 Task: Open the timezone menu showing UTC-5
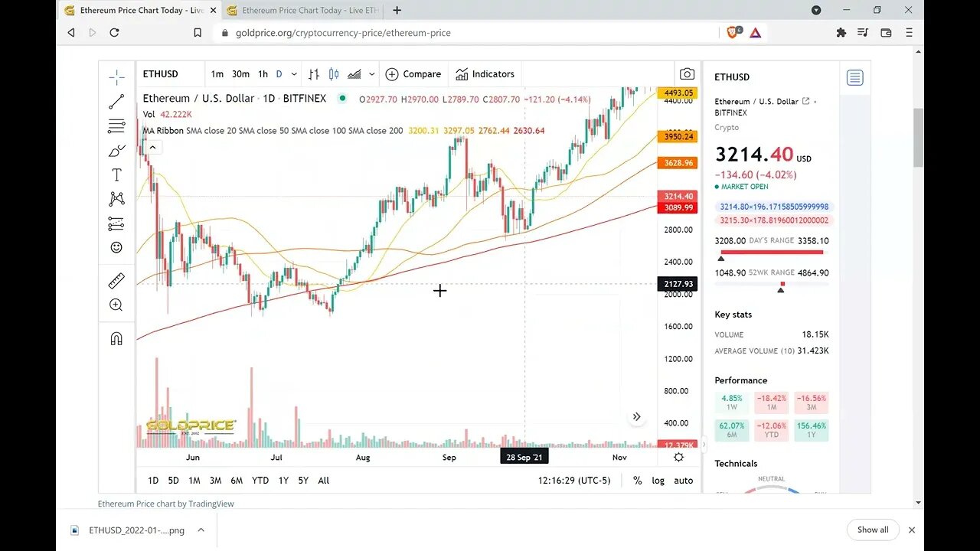574,481
